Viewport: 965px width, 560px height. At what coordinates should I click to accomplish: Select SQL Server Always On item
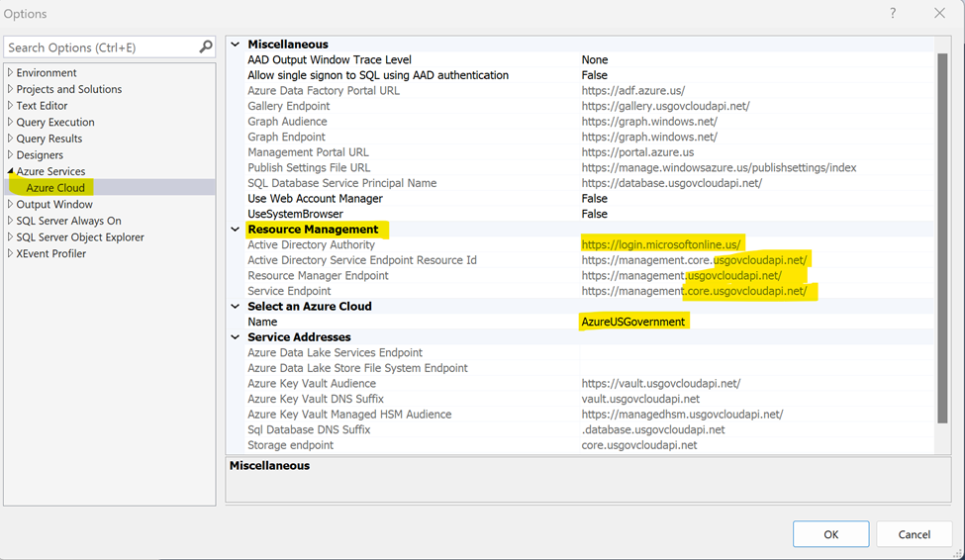pos(69,221)
